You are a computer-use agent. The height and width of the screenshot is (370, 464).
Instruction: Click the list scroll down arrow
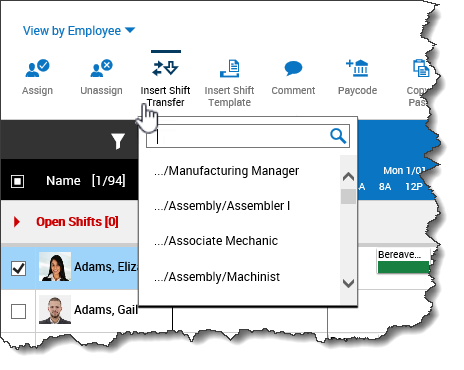(x=348, y=283)
